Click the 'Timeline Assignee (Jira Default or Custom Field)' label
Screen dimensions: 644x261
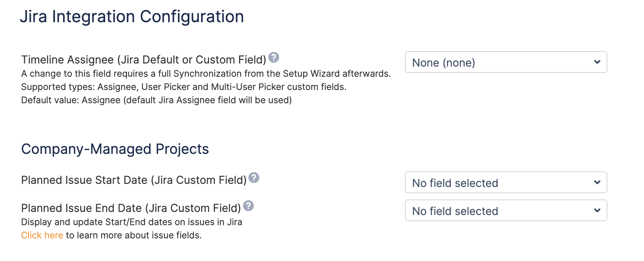[x=143, y=60]
